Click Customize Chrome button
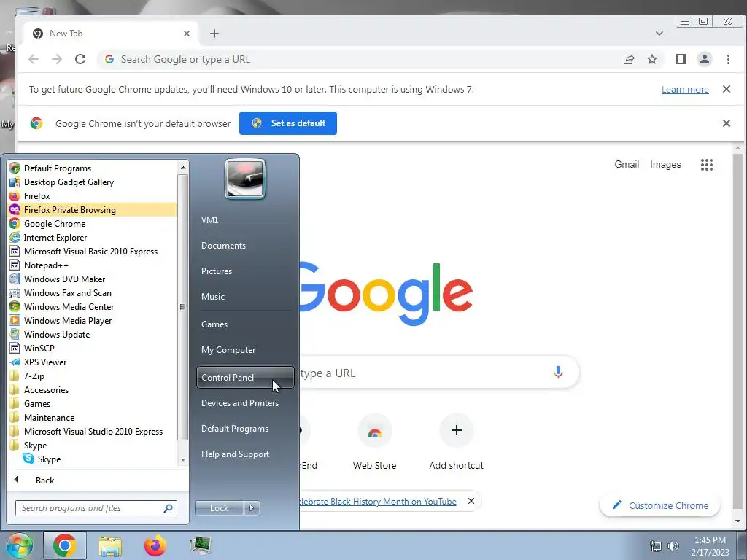747x560 pixels. [659, 505]
